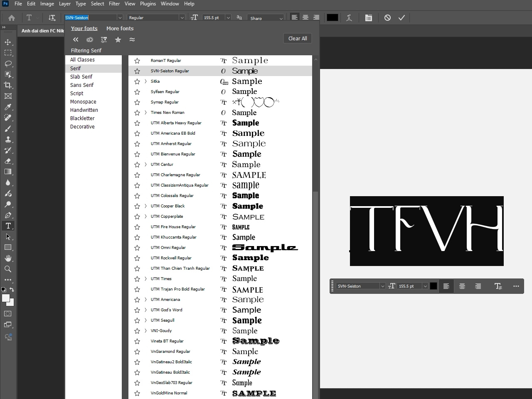
Task: Open the anti-aliasing Sharp dropdown
Action: 281,18
